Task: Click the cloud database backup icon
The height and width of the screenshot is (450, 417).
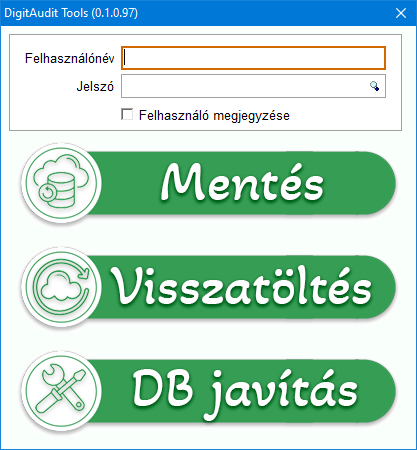Action: tap(61, 183)
